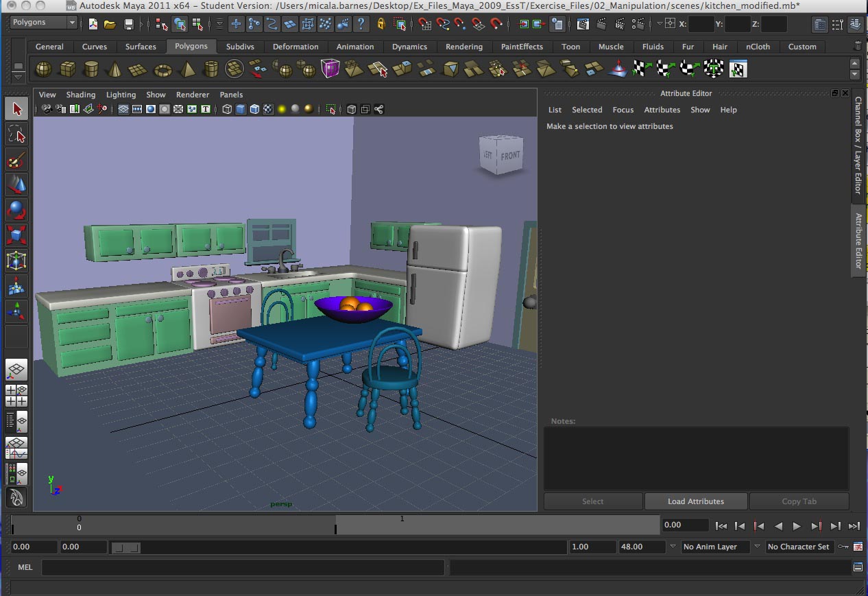
Task: Click inside the MEL command line
Action: pos(240,567)
